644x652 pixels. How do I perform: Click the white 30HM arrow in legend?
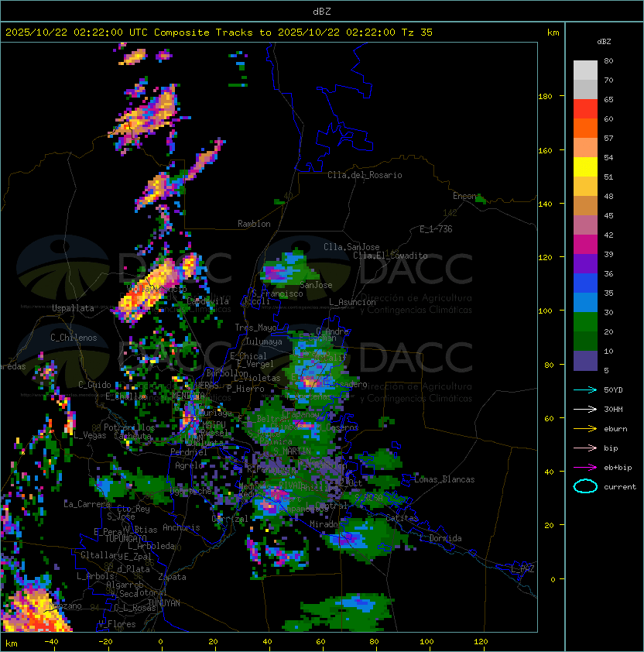[585, 409]
